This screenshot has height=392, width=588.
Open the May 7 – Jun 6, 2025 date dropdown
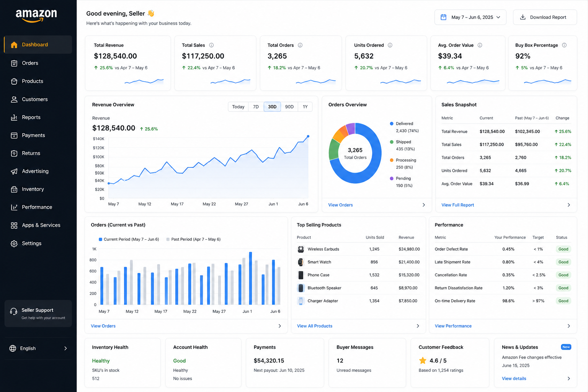click(470, 17)
